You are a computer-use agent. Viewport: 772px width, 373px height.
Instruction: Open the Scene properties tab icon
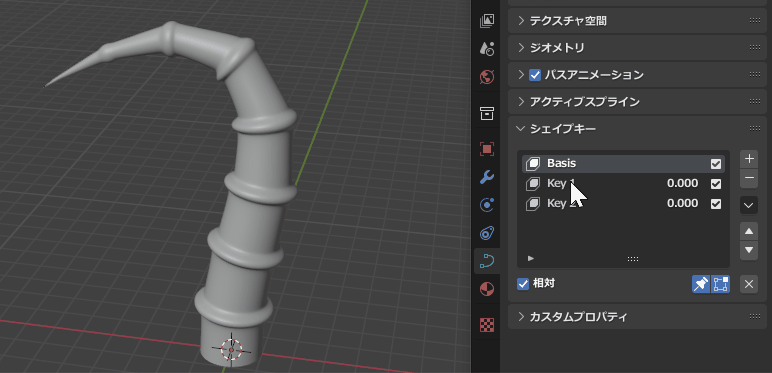[487, 48]
